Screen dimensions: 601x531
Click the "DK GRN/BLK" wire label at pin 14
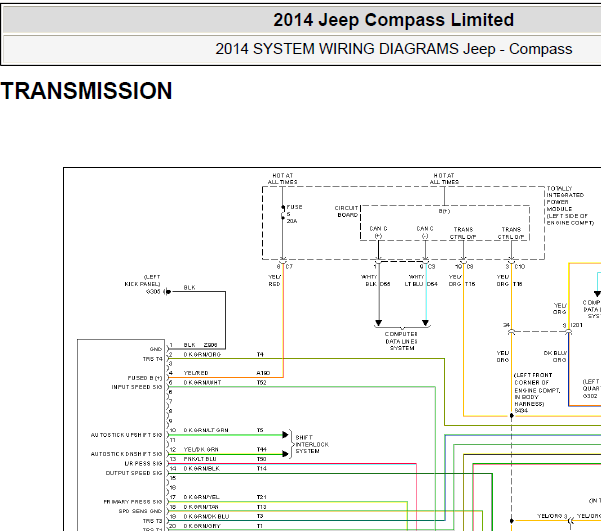[x=201, y=469]
